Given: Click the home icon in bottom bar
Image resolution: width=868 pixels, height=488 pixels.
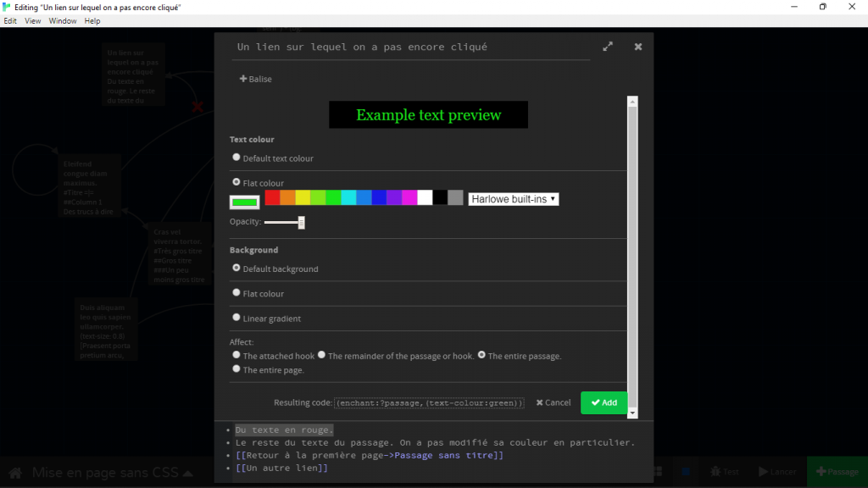Looking at the screenshot, I should pyautogui.click(x=15, y=473).
